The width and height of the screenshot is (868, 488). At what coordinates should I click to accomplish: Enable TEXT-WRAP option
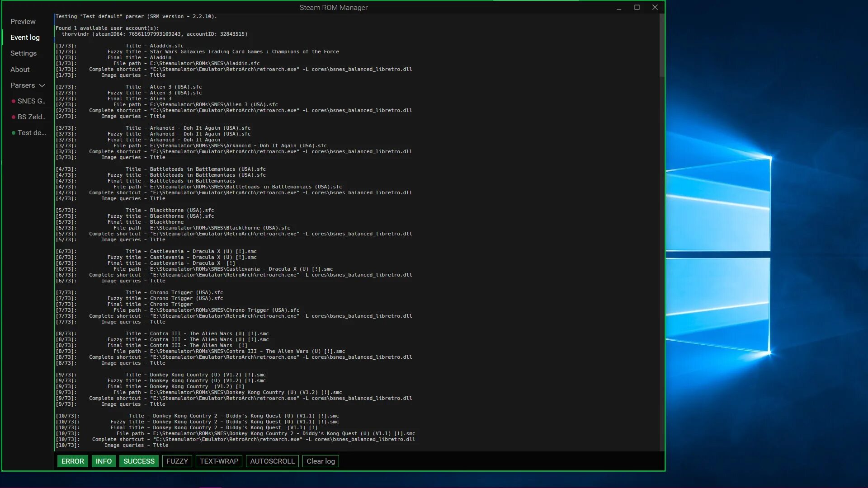(219, 461)
